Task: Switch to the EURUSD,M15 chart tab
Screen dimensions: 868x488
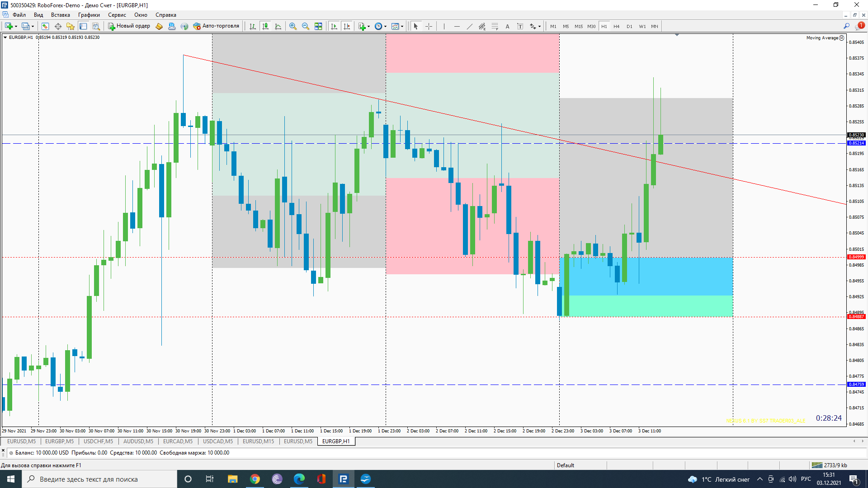Action: point(258,441)
